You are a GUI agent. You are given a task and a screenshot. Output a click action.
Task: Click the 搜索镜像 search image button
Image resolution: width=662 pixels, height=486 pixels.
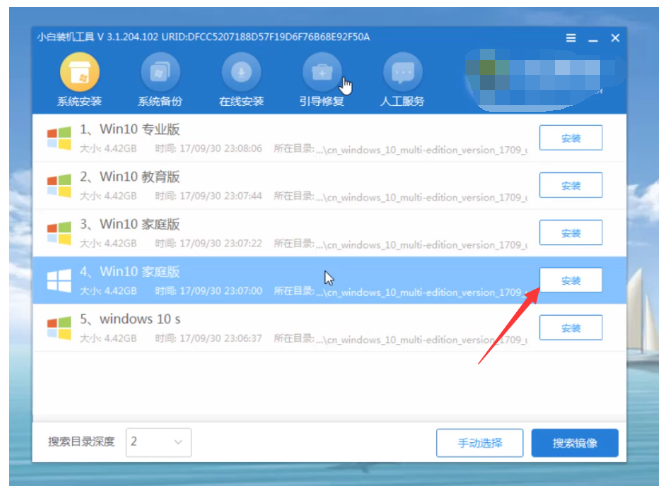pos(575,443)
